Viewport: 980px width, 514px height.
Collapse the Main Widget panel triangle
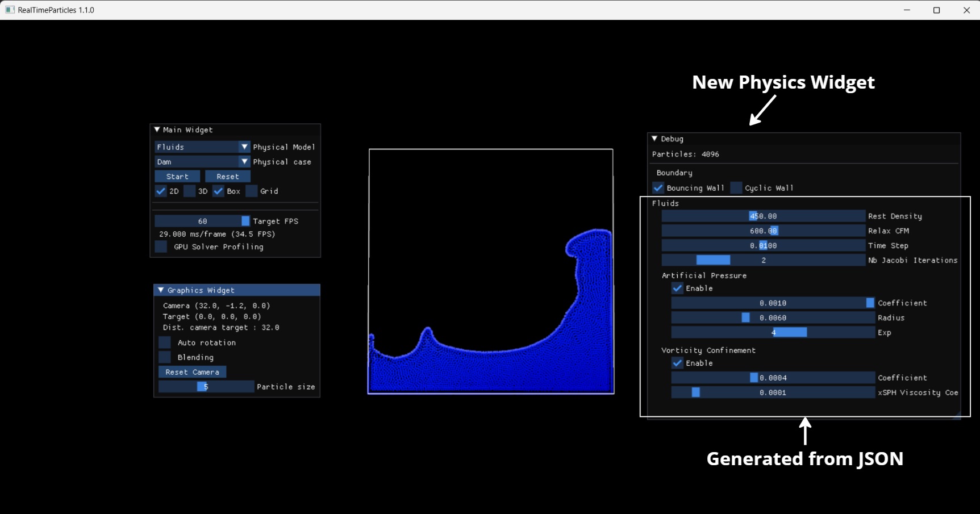pos(157,129)
